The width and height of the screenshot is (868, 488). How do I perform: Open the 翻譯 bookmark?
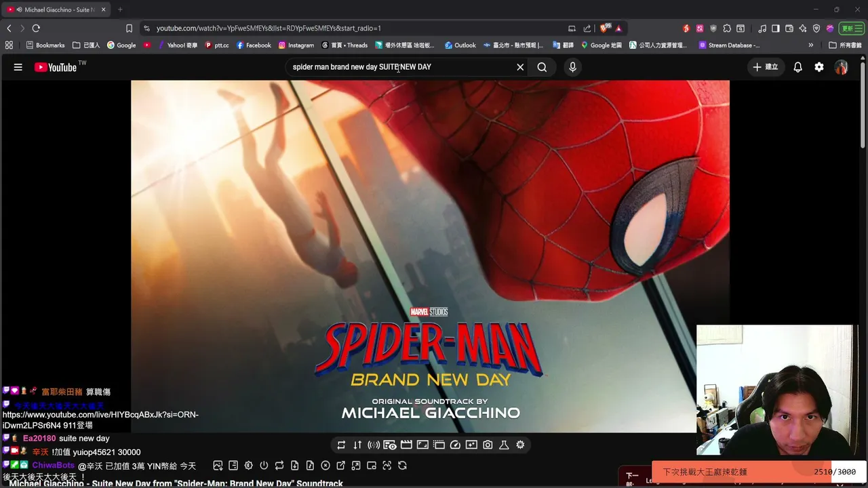pyautogui.click(x=564, y=45)
